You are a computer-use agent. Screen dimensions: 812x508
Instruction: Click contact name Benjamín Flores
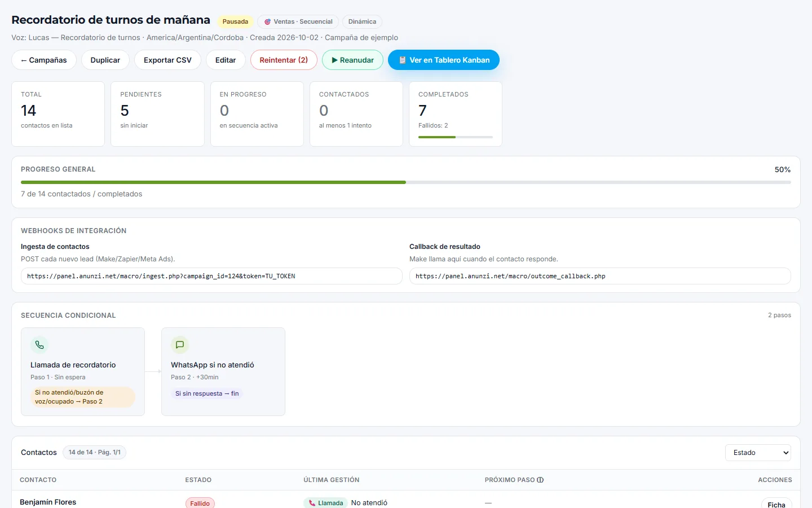pyautogui.click(x=48, y=502)
